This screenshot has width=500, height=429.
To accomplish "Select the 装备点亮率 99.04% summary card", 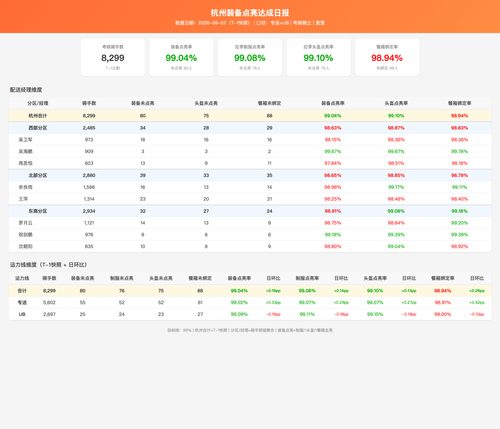I will click(181, 57).
